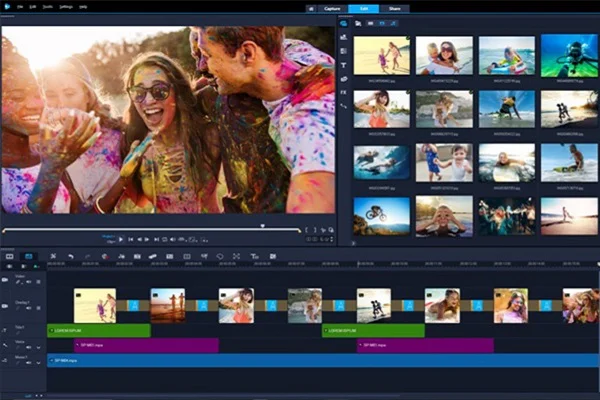The width and height of the screenshot is (600, 400).
Task: Open the time remapping icon
Action: coord(204,256)
